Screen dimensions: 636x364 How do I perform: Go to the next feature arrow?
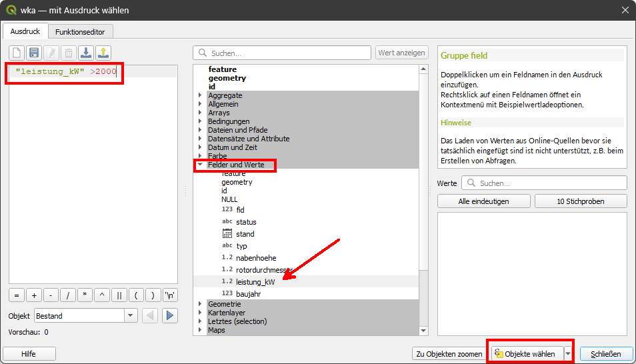pyautogui.click(x=170, y=316)
